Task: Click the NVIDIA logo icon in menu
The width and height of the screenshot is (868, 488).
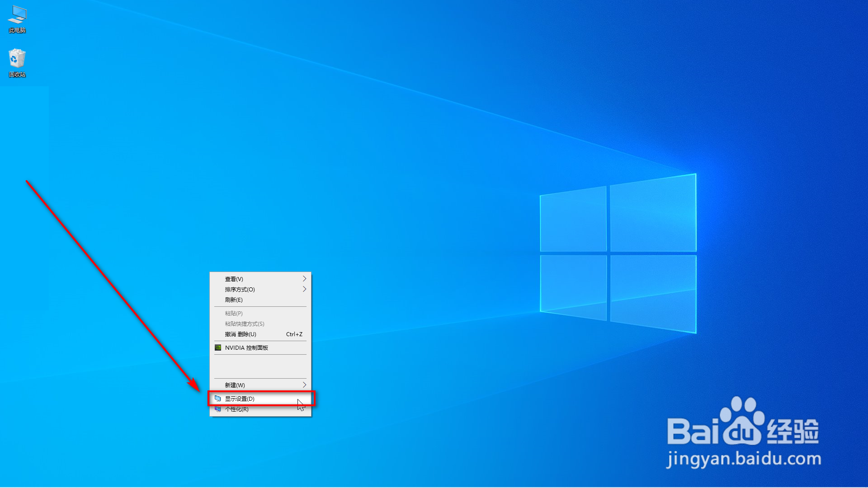Action: pyautogui.click(x=218, y=347)
